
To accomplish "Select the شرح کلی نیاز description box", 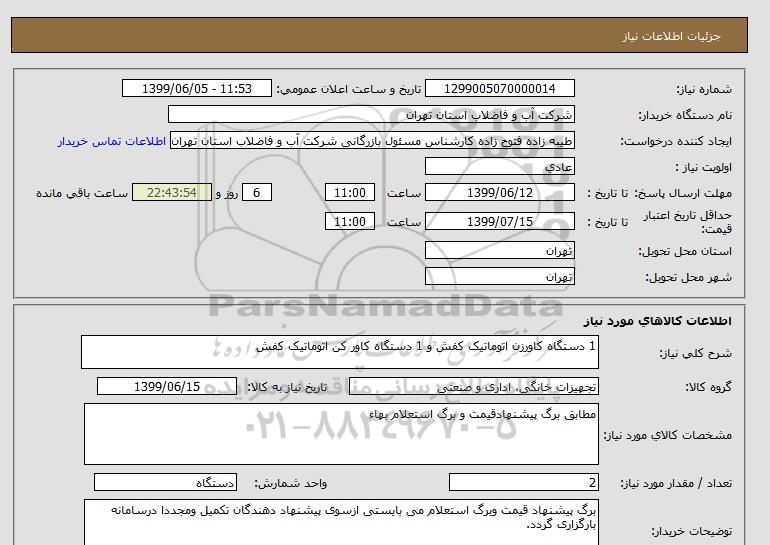I will (x=340, y=352).
